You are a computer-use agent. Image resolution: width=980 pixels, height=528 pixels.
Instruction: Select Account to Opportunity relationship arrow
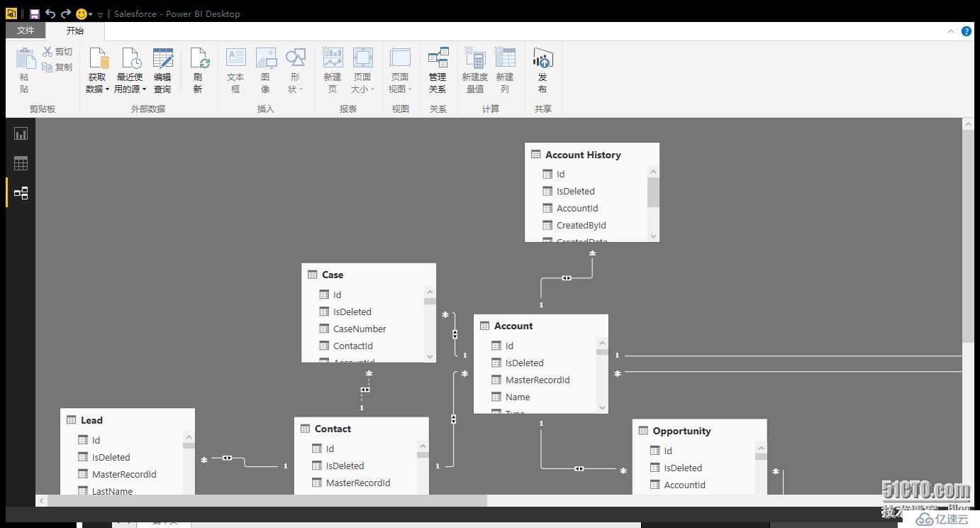[579, 468]
